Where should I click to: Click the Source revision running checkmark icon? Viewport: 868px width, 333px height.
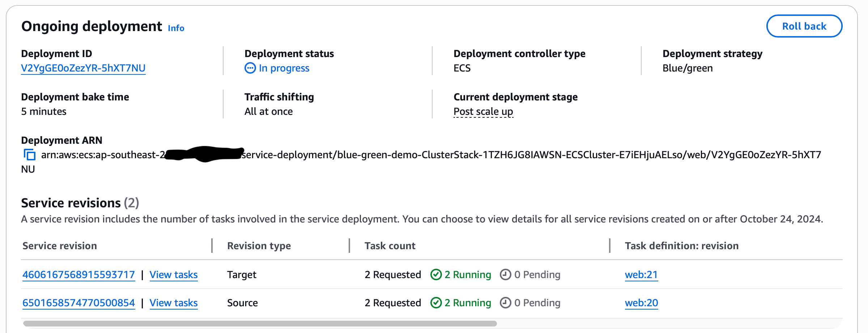[436, 303]
